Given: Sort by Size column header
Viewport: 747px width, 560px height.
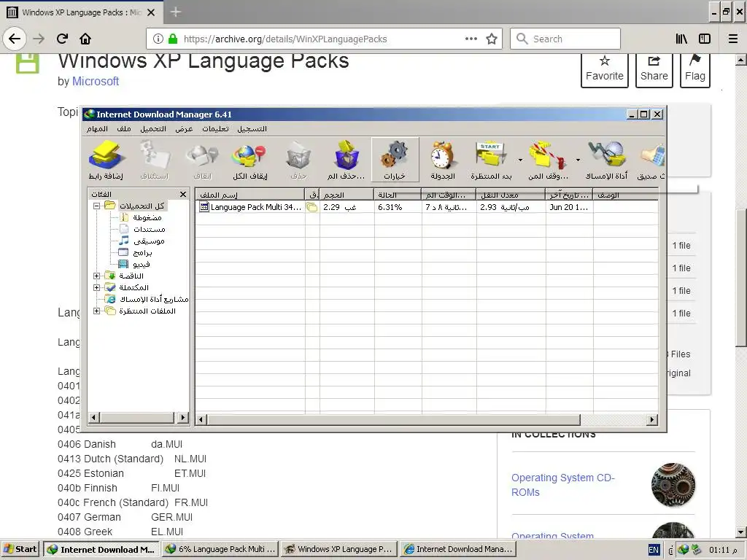Looking at the screenshot, I should (347, 195).
